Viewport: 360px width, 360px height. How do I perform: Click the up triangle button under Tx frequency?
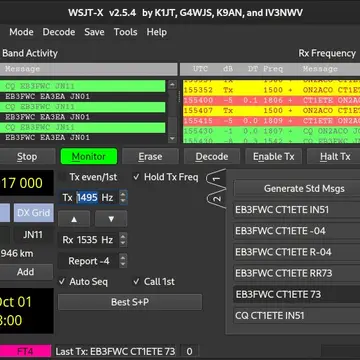click(x=74, y=219)
